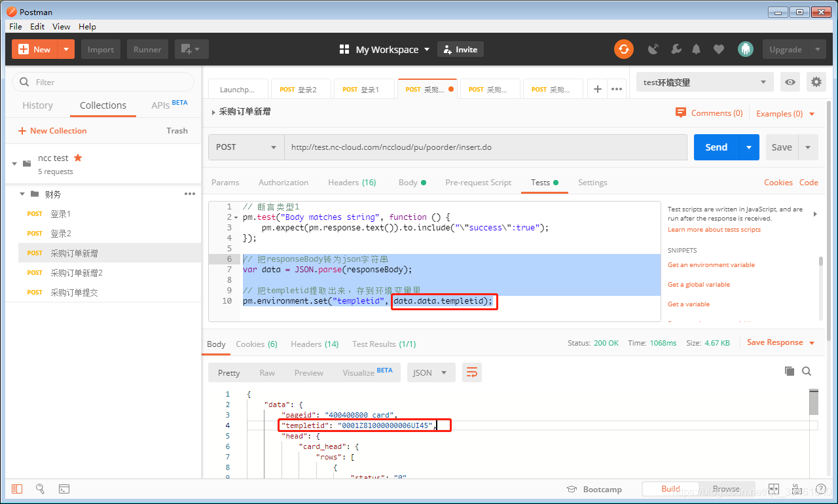Open the Upgrade dropdown arrow

816,49
